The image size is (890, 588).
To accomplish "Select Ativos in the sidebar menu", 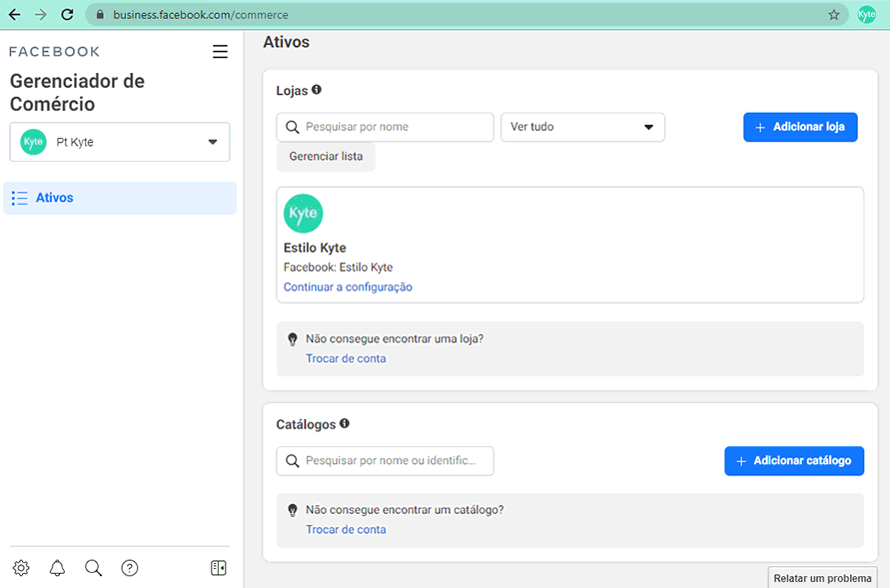I will [x=120, y=198].
